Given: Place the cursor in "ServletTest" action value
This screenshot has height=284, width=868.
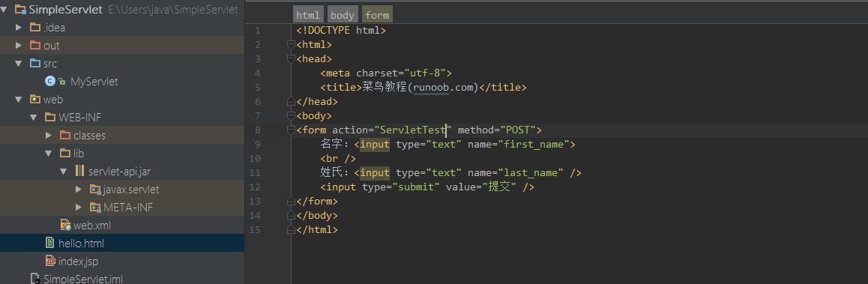Looking at the screenshot, I should point(413,130).
